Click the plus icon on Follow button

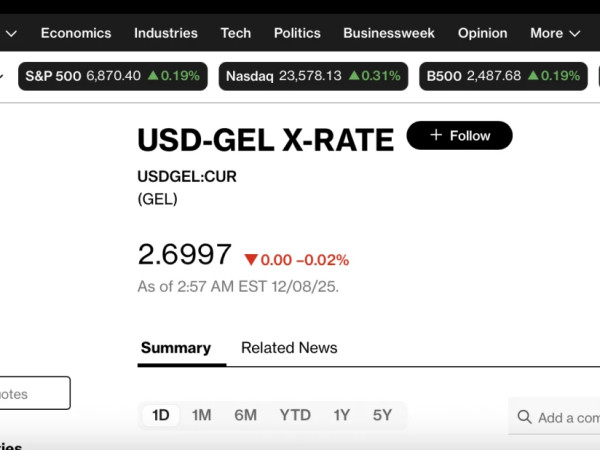point(435,135)
